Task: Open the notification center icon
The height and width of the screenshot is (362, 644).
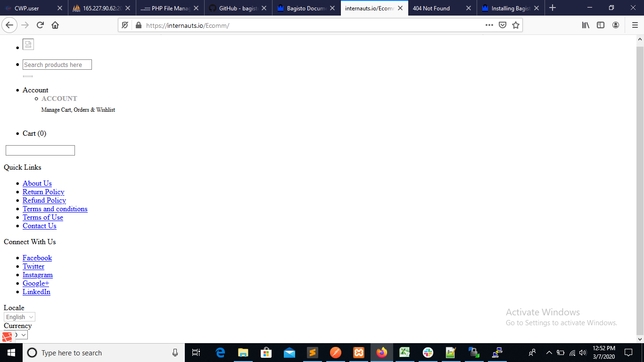Action: click(628, 353)
